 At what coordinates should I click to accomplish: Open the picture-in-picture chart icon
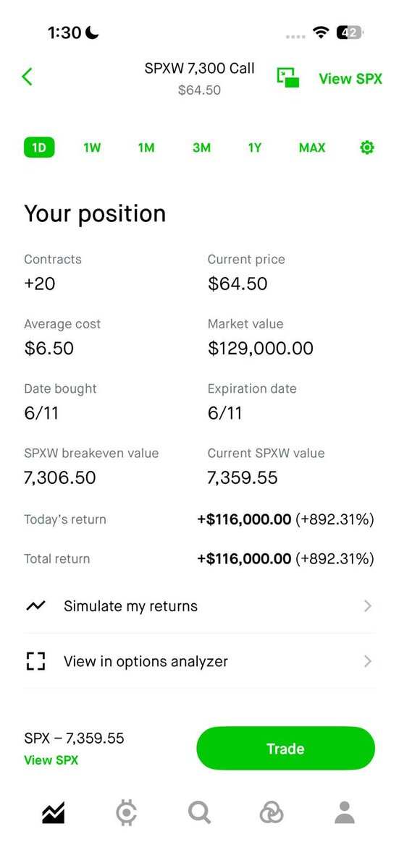288,78
